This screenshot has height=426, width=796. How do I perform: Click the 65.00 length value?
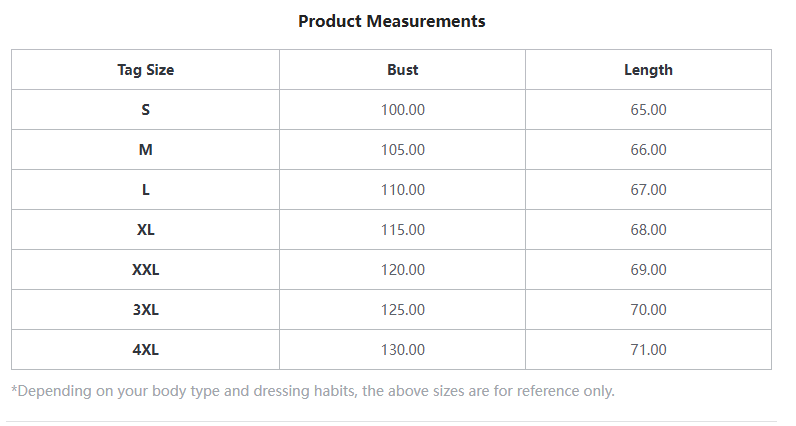[x=648, y=110]
